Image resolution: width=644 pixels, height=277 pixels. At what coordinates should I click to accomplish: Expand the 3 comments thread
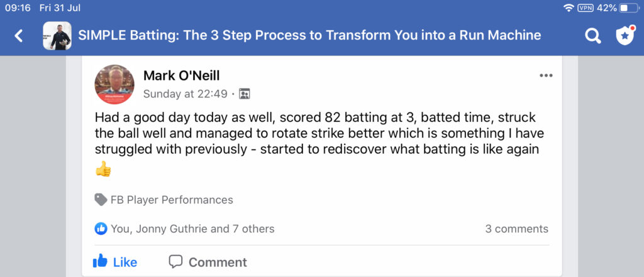click(517, 229)
